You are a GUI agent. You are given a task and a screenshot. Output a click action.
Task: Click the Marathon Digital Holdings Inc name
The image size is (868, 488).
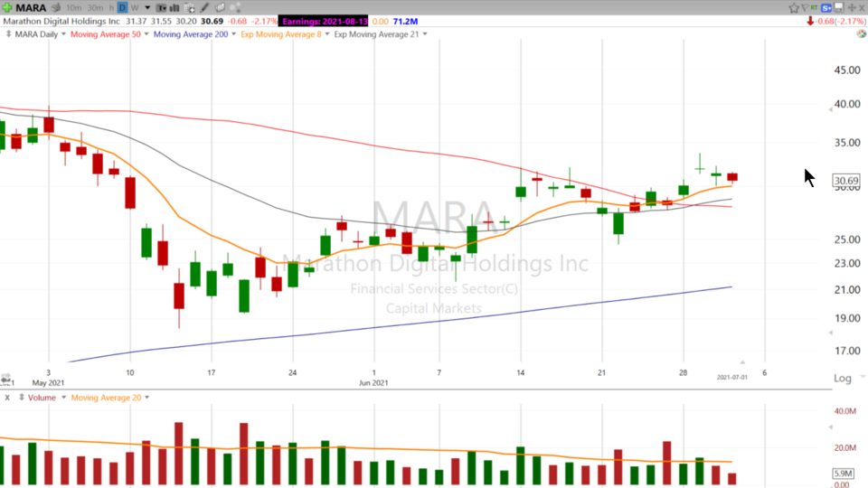click(x=61, y=21)
